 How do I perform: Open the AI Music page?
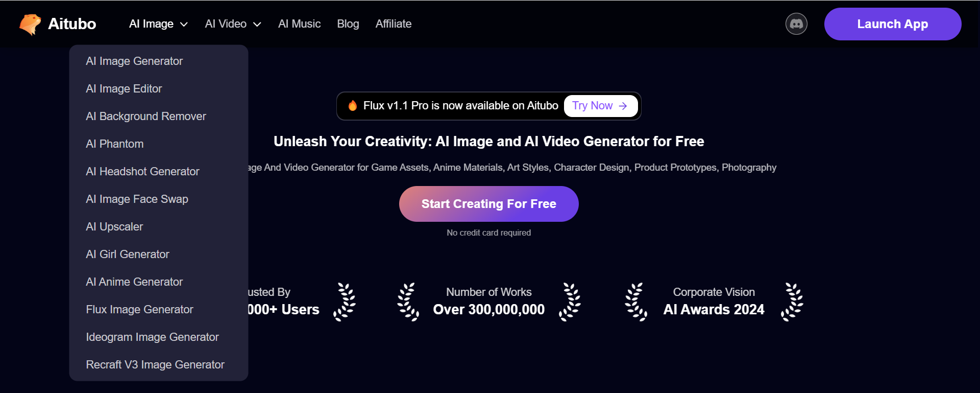click(299, 24)
